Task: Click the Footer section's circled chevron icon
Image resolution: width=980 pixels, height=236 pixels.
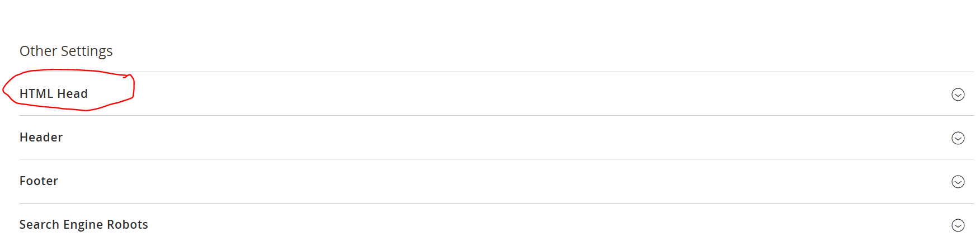Action: tap(958, 182)
